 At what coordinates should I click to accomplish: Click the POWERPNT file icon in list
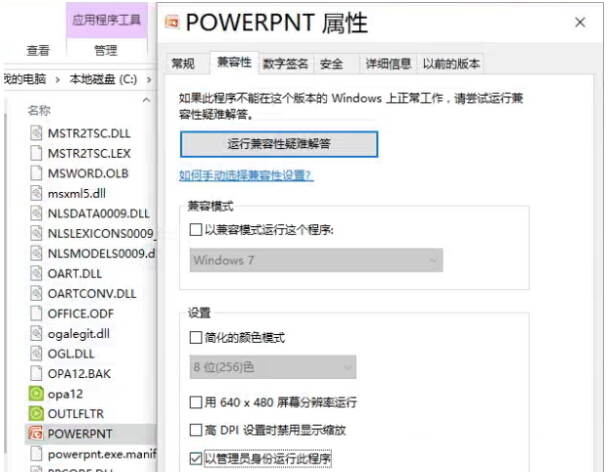pyautogui.click(x=35, y=433)
